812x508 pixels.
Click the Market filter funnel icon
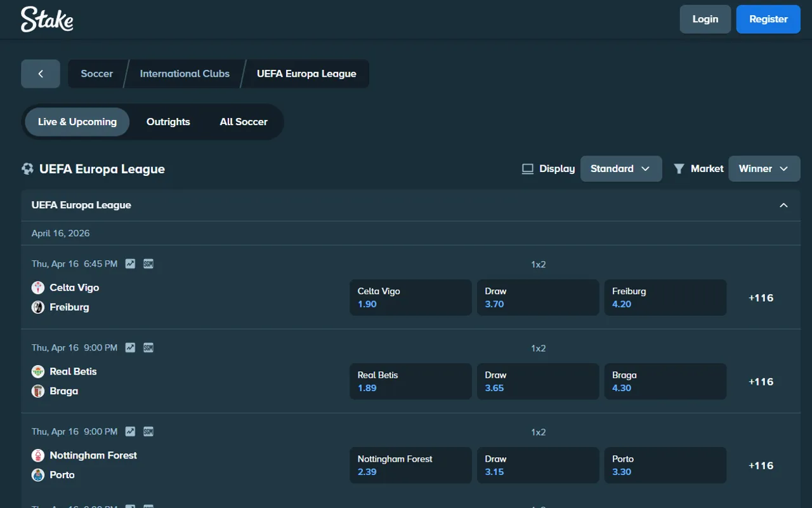pos(679,168)
